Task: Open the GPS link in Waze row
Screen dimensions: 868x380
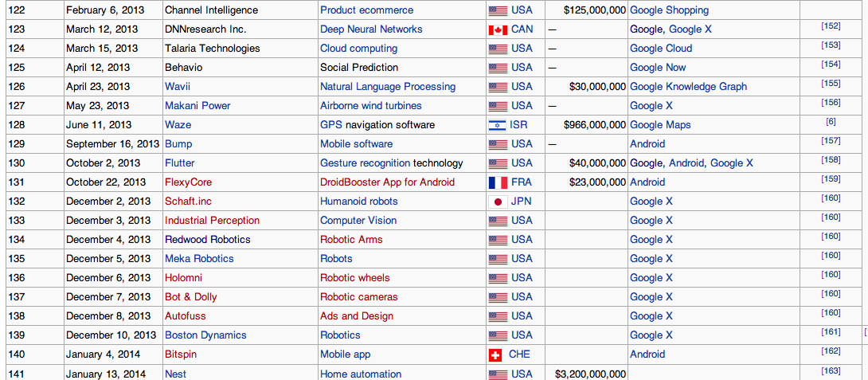Action: click(x=331, y=124)
